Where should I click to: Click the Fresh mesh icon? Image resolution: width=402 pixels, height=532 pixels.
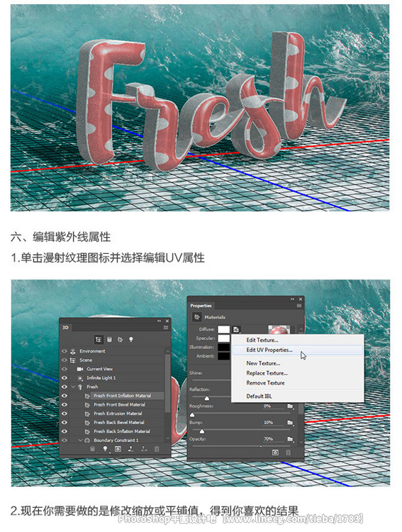coord(80,387)
